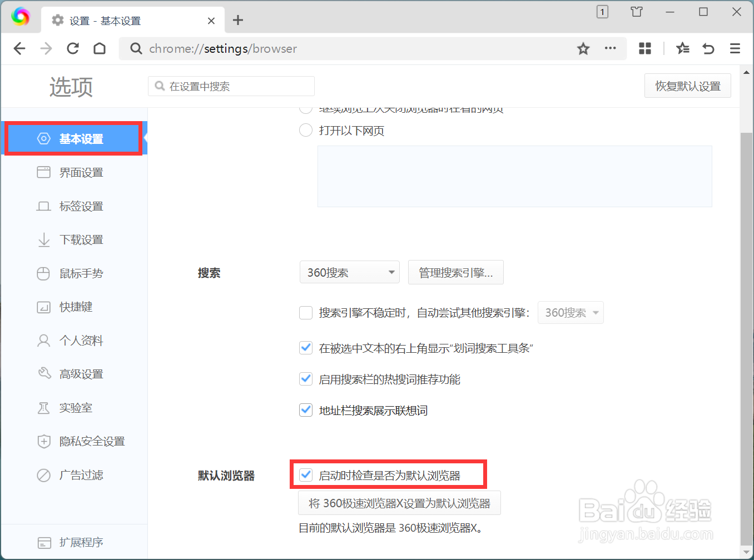Toggle 热搜词推荐功能 checkbox
The image size is (754, 560).
pos(306,379)
